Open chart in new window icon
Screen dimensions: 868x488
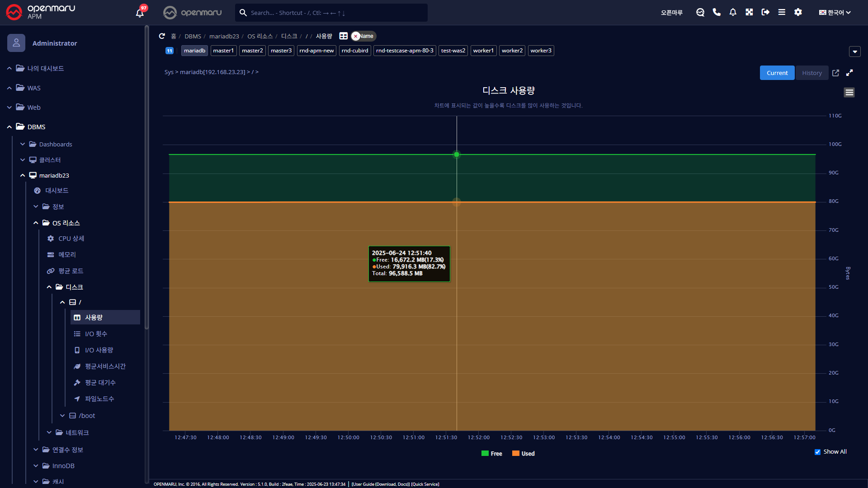point(835,73)
